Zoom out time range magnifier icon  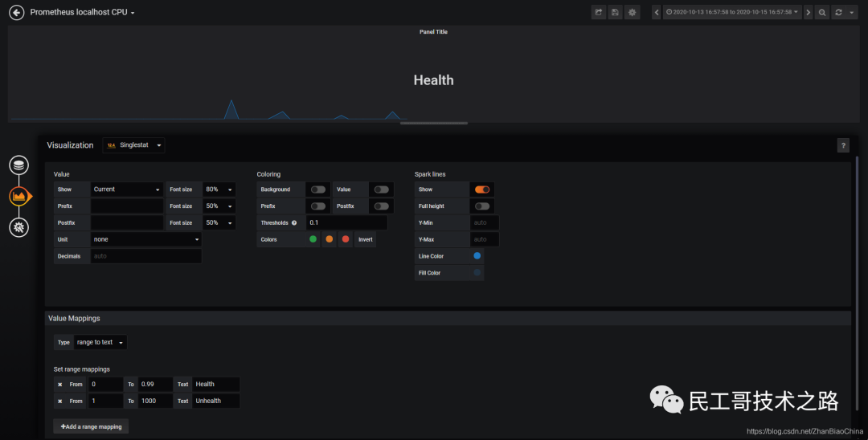tap(822, 12)
